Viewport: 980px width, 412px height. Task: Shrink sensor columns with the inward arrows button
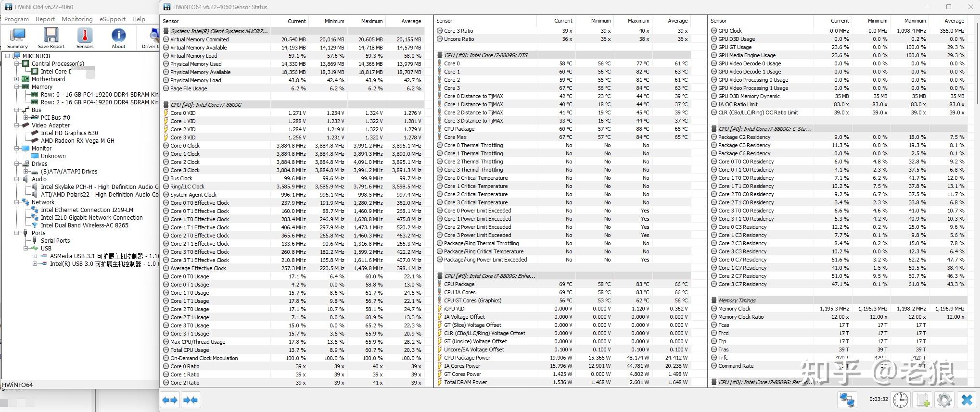point(191,400)
